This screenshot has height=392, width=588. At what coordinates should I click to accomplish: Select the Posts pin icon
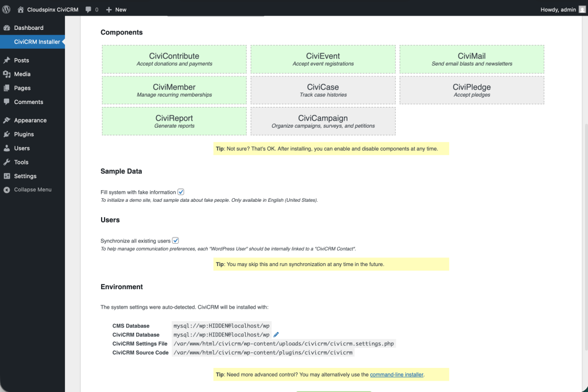tap(8, 60)
